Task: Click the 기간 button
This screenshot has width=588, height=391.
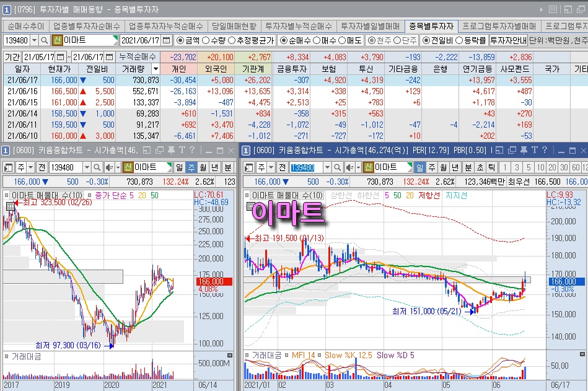Action: pos(12,57)
